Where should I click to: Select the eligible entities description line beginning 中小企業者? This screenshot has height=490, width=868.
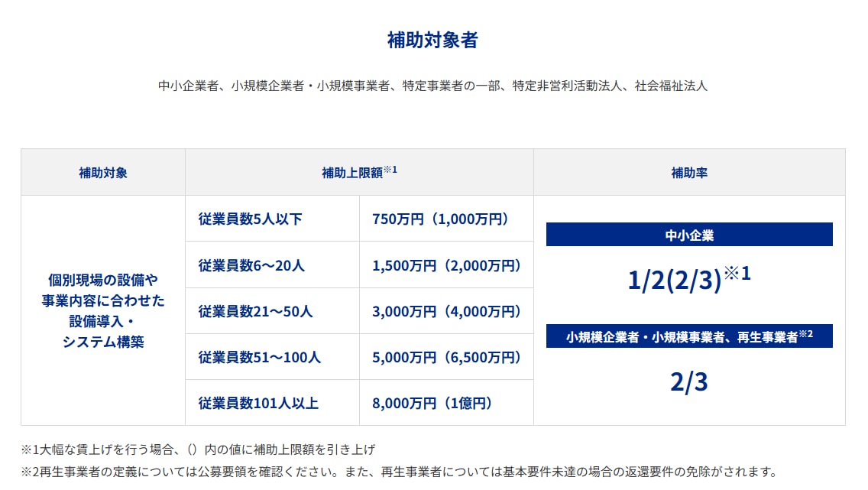432,86
